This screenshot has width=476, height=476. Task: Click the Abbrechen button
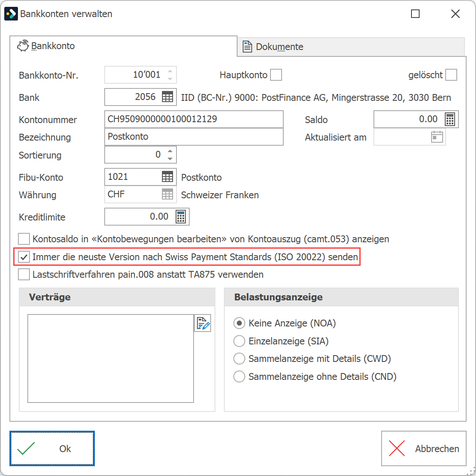(x=424, y=448)
